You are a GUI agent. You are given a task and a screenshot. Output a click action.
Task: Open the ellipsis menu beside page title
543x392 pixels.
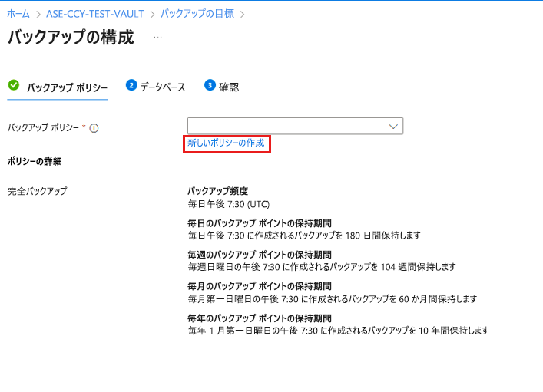pyautogui.click(x=157, y=38)
